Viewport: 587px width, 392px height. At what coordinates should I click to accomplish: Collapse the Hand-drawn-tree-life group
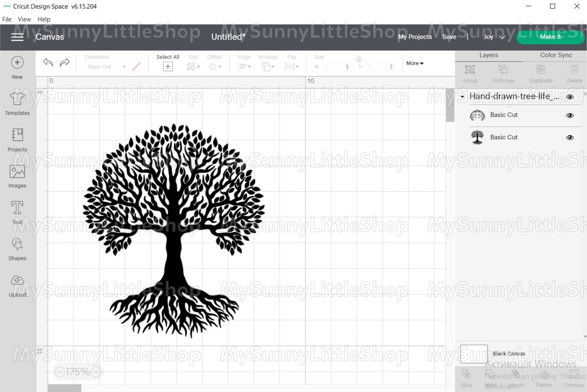[x=462, y=97]
